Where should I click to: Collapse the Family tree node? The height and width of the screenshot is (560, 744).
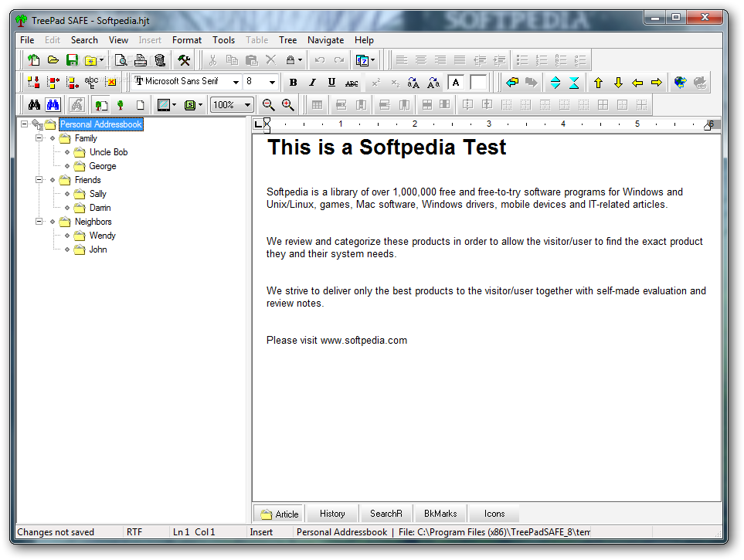click(39, 138)
